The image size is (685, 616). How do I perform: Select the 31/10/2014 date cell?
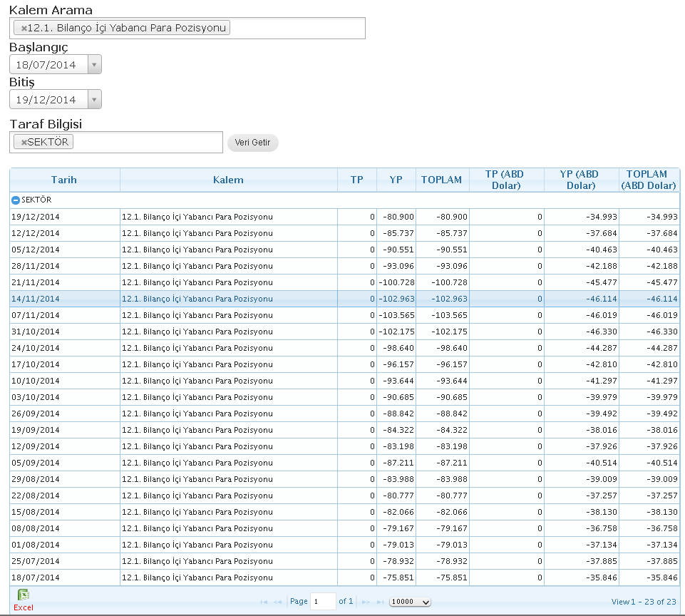coord(65,332)
